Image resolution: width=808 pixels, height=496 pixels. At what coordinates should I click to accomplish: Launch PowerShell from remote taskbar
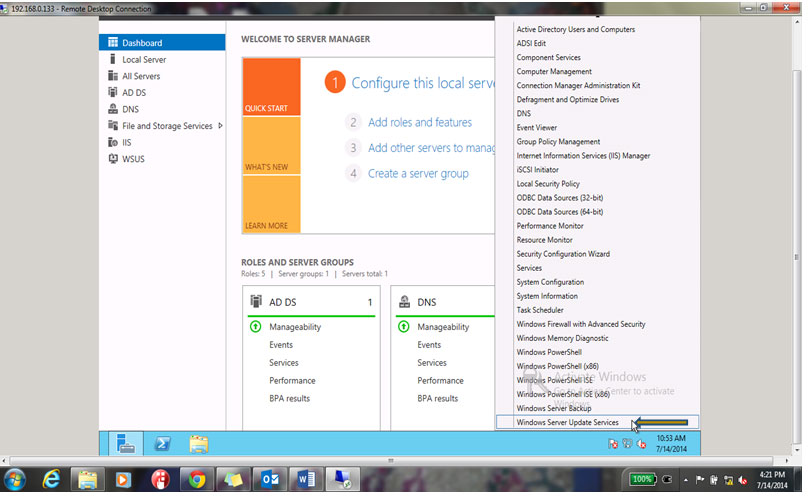tap(162, 443)
